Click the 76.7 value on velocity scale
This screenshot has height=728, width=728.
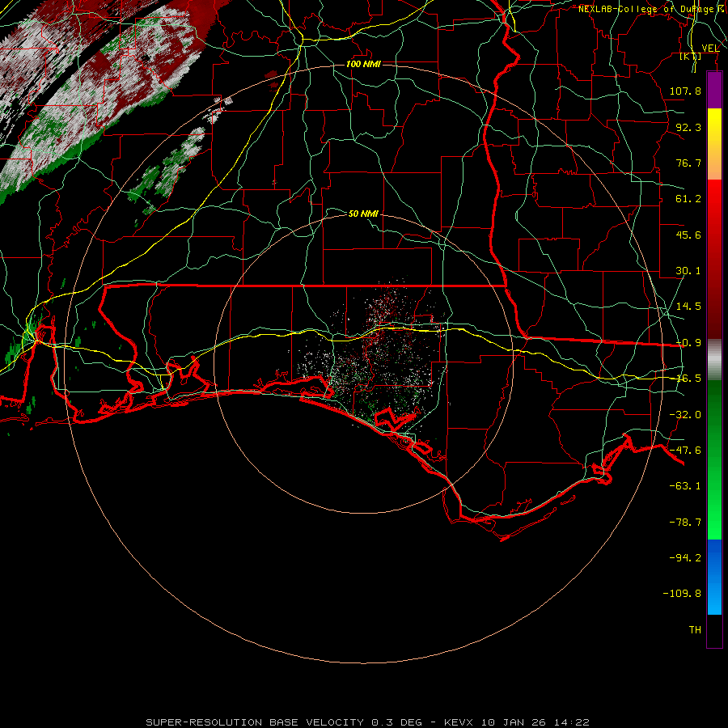(688, 163)
